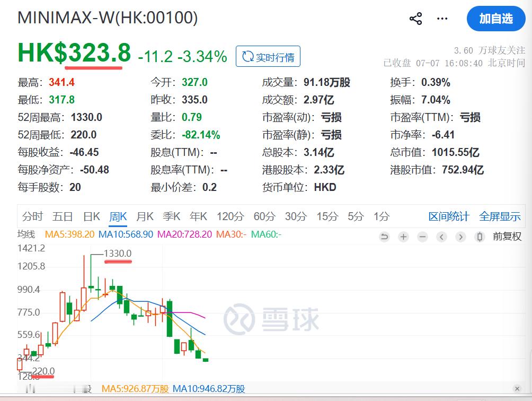Screen dimensions: 532x401
Task: Select the 15分 interval tab
Action: tap(327, 216)
